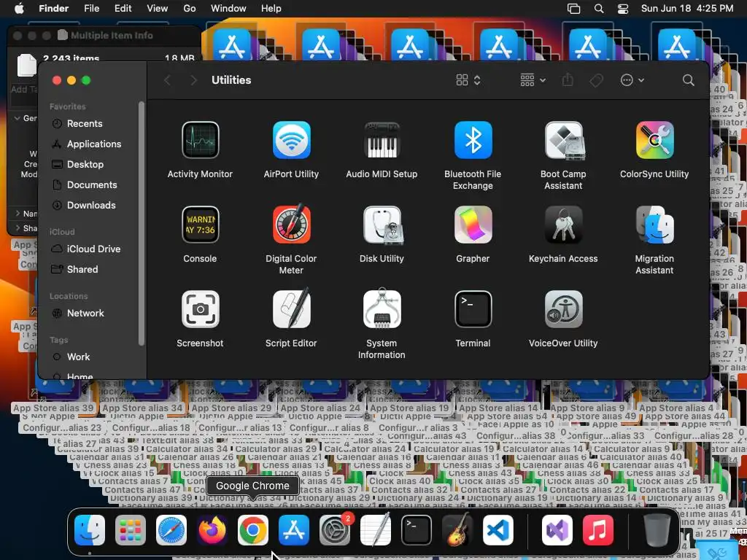Go forward with the right arrow
This screenshot has width=747, height=560.
193,80
